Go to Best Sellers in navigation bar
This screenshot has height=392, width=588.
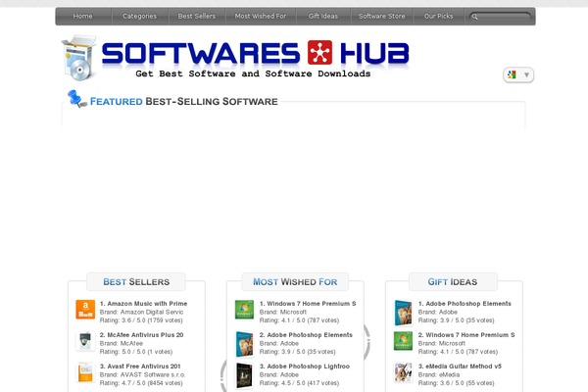(197, 16)
